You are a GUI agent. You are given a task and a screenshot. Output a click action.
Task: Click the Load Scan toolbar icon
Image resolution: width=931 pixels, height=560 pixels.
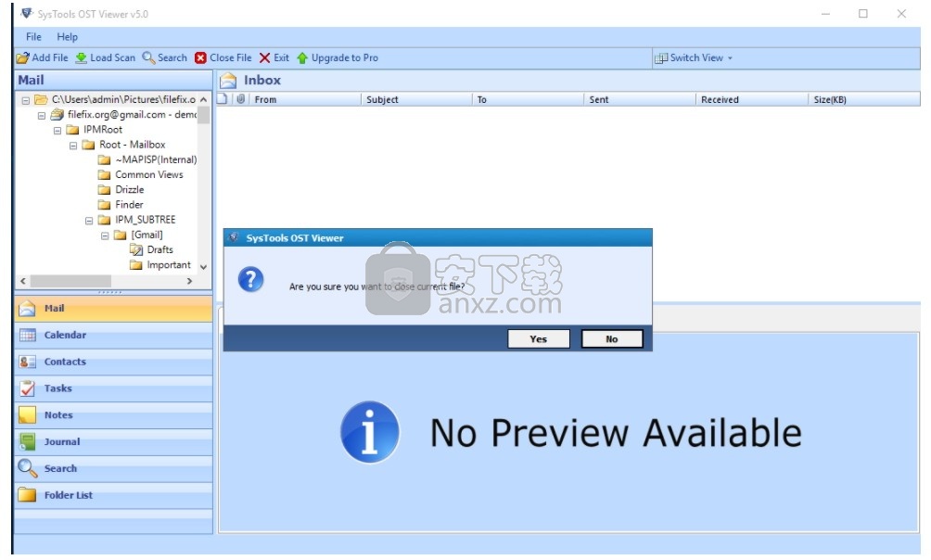coord(82,58)
